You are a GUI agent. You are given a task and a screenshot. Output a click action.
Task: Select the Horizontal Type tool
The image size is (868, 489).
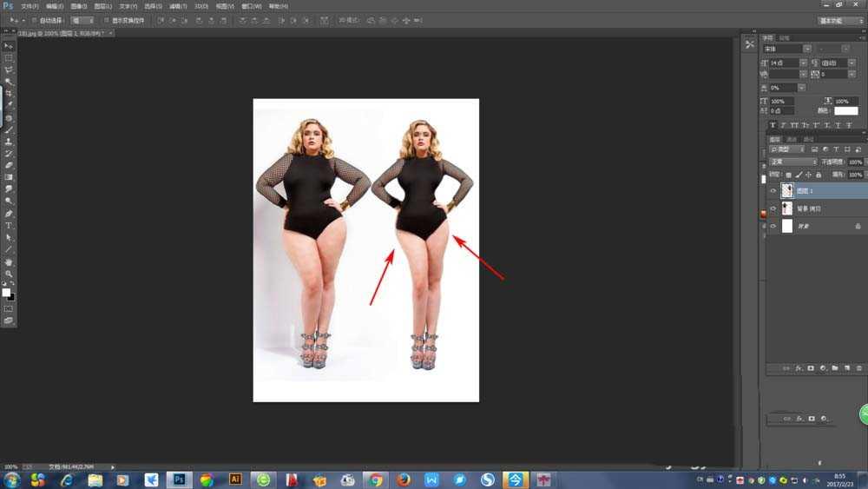tap(9, 225)
